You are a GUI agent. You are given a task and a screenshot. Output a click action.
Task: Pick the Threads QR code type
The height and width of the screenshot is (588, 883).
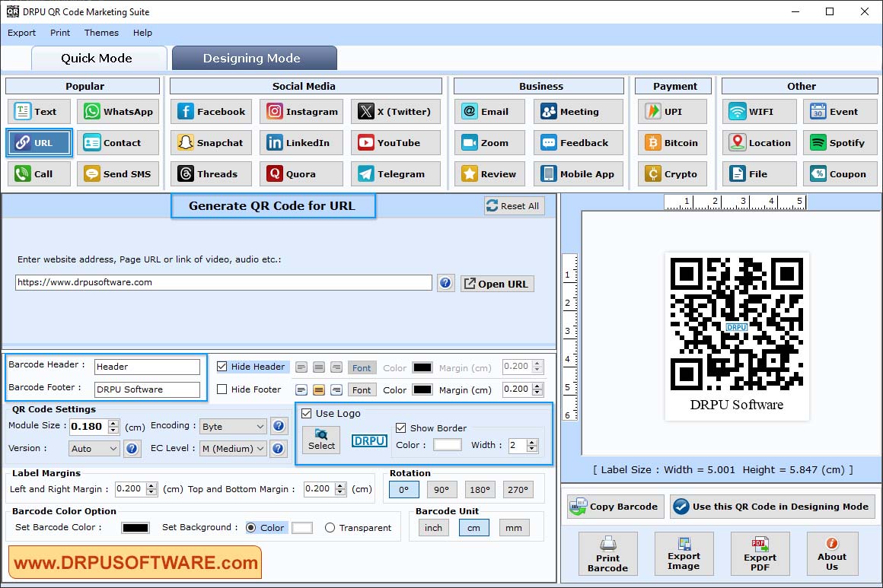tap(211, 174)
